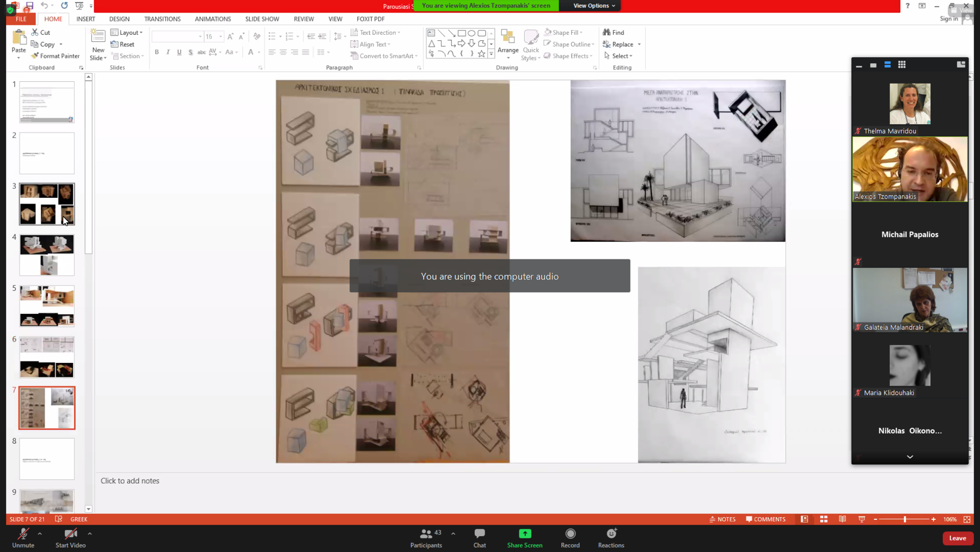Viewport: 980px width, 552px height.
Task: Select slide 4 thumbnail
Action: pos(47,255)
